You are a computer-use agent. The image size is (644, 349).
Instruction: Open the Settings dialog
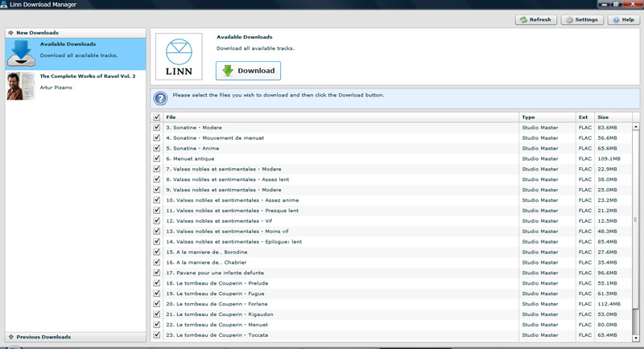581,19
